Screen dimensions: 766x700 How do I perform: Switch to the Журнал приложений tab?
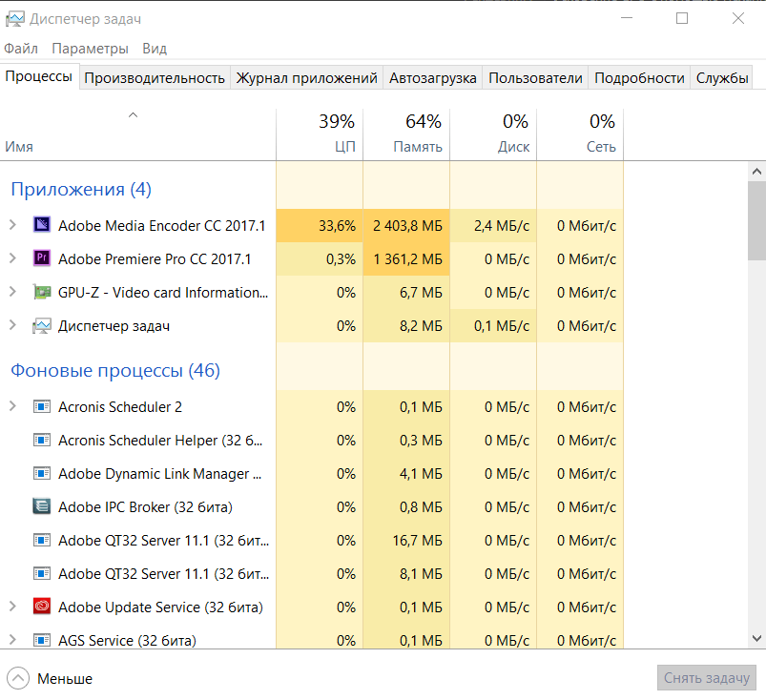(x=306, y=78)
